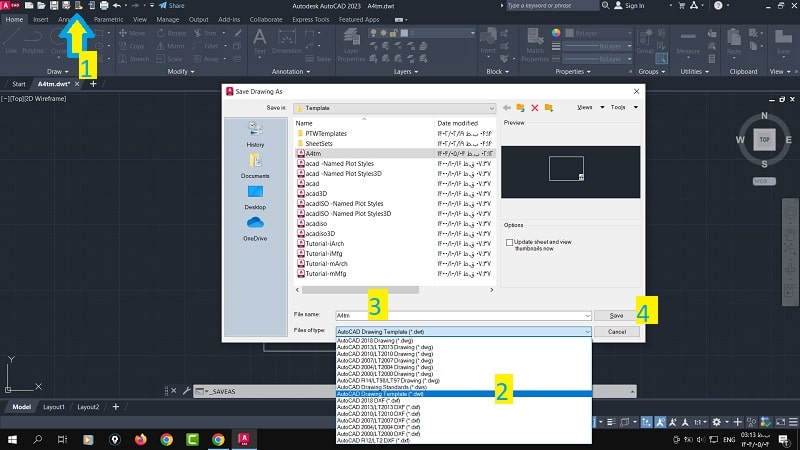Screen dimensions: 800x450
Task: Open a drawing with the Open folder icon
Action: (41, 6)
